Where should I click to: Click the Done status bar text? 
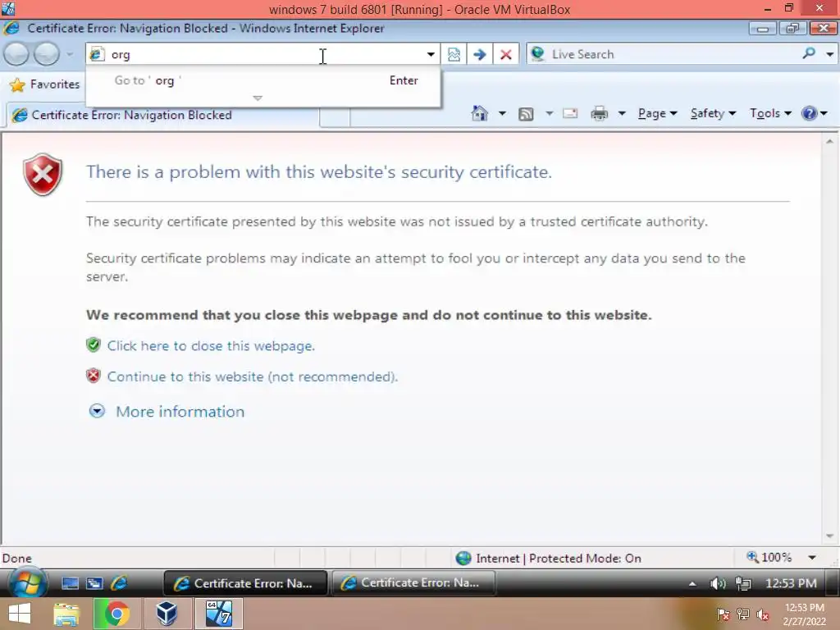pyautogui.click(x=17, y=558)
